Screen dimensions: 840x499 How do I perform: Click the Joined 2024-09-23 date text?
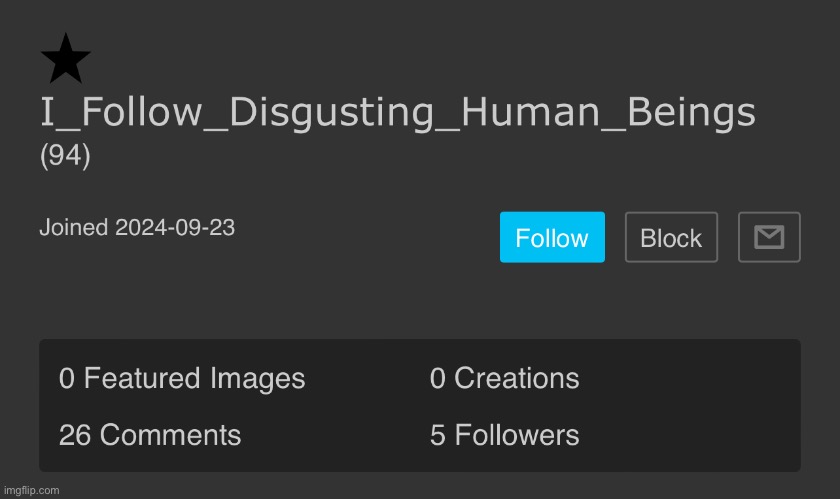click(x=137, y=227)
